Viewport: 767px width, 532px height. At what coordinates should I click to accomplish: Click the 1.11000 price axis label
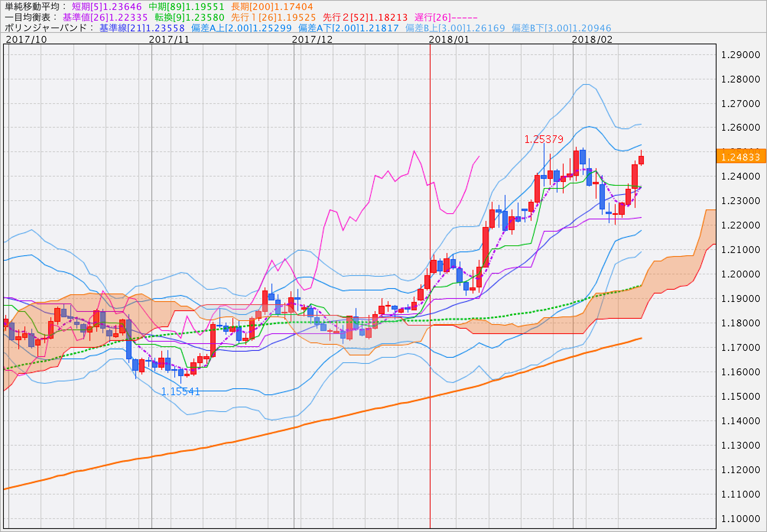pyautogui.click(x=741, y=494)
